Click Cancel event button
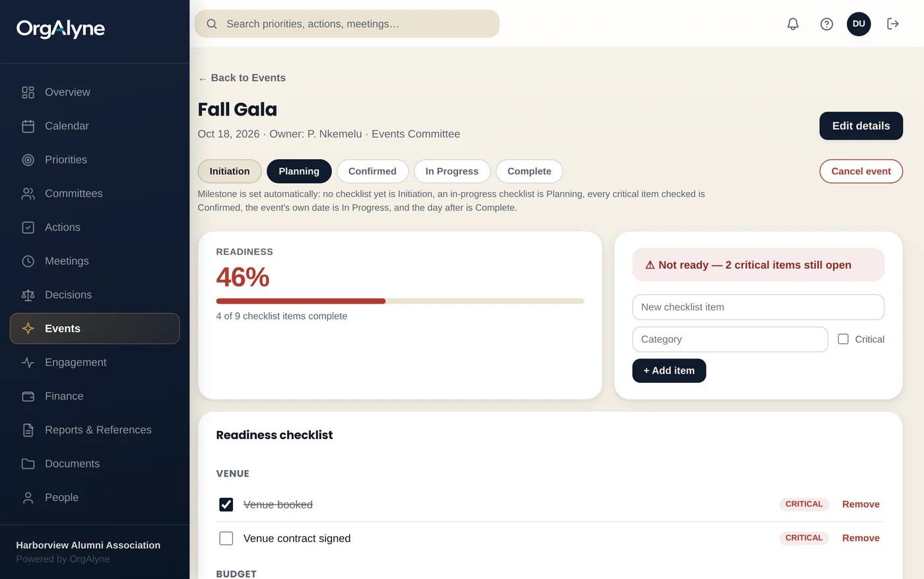The width and height of the screenshot is (924, 579). coord(861,171)
